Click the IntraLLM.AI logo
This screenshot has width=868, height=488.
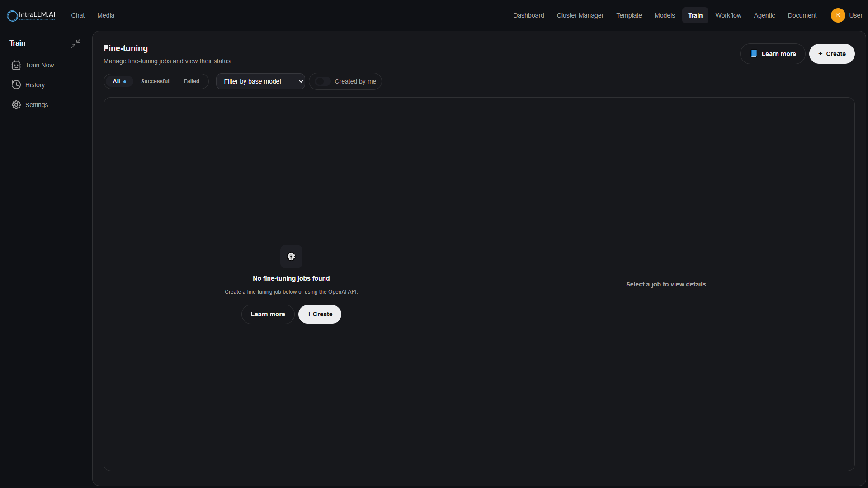(x=31, y=15)
